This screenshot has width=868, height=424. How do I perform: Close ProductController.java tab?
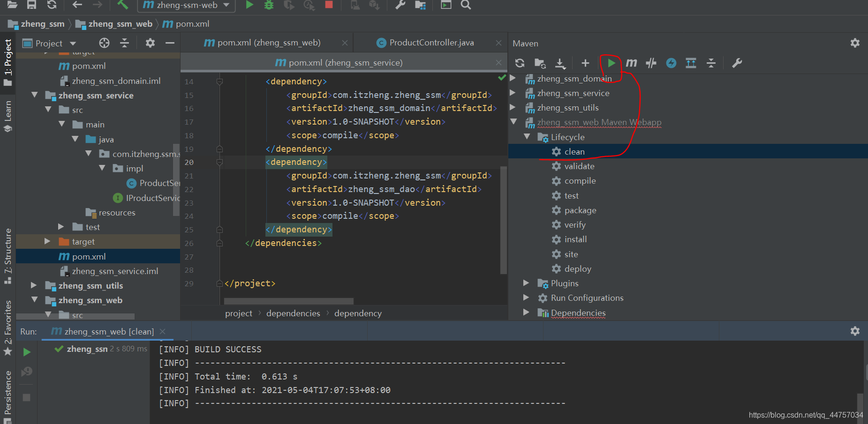click(x=498, y=43)
